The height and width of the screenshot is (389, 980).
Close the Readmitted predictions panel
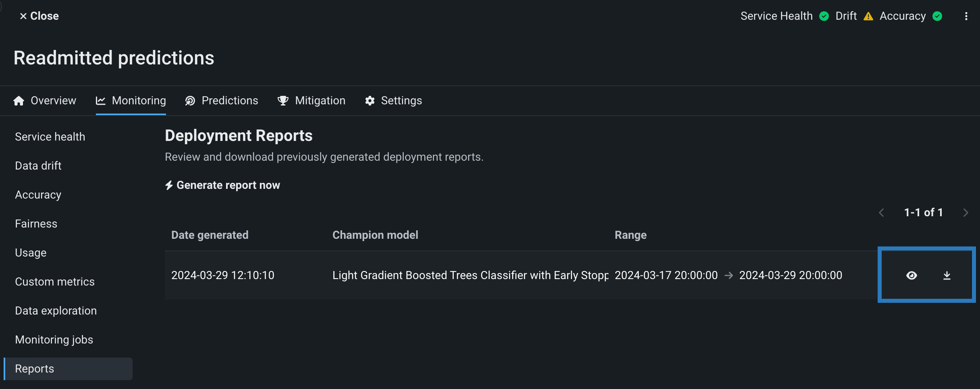tap(39, 16)
